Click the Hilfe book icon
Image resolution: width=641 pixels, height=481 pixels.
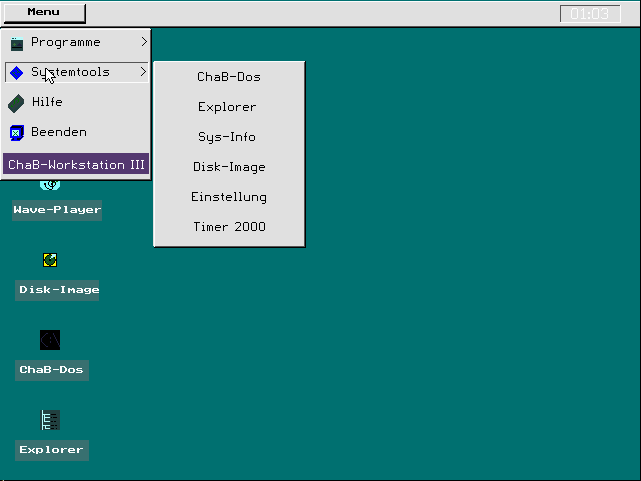tap(16, 103)
